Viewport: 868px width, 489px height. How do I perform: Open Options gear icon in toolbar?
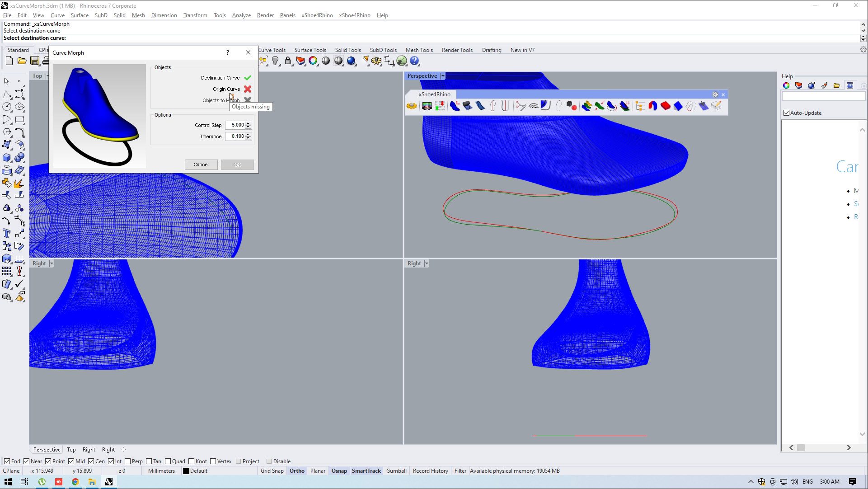(376, 61)
